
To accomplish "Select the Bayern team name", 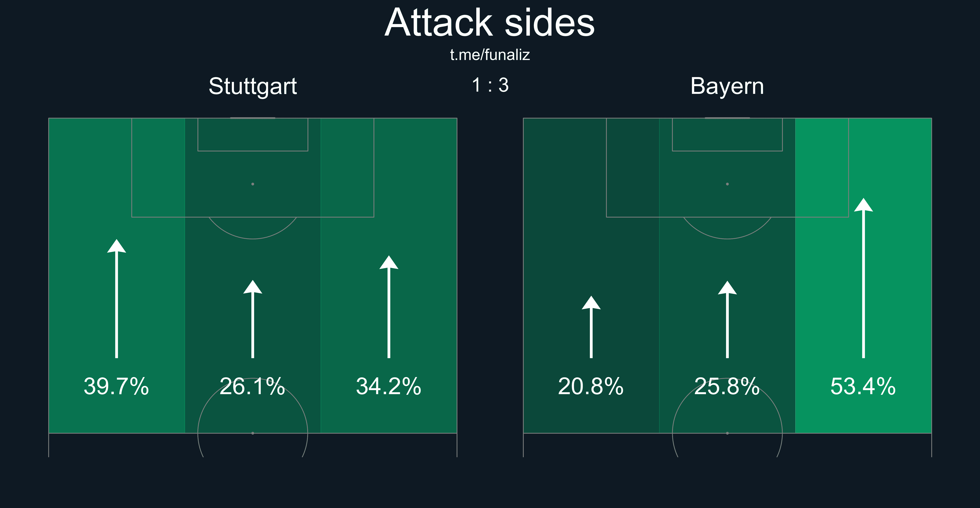I will point(727,86).
